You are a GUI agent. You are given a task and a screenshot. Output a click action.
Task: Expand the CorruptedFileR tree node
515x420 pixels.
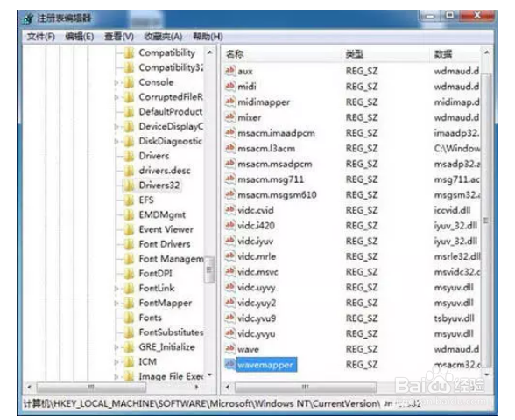[x=116, y=97]
